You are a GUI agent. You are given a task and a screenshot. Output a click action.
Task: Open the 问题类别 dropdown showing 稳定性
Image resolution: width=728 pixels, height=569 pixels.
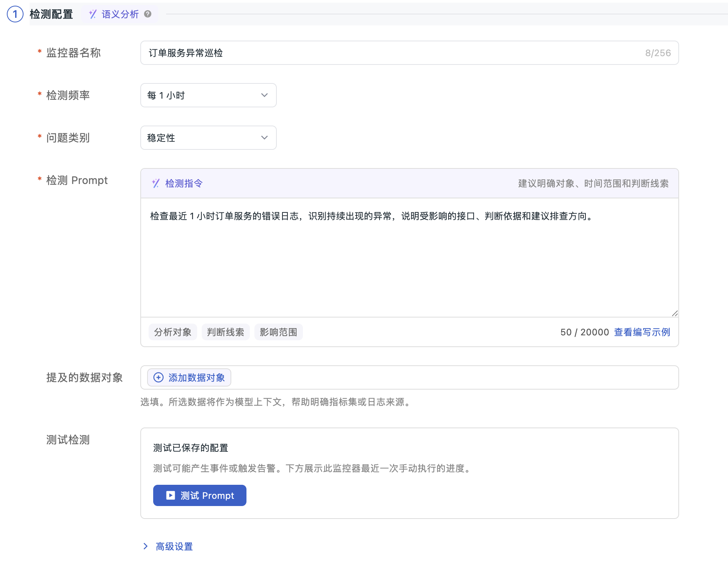point(208,138)
